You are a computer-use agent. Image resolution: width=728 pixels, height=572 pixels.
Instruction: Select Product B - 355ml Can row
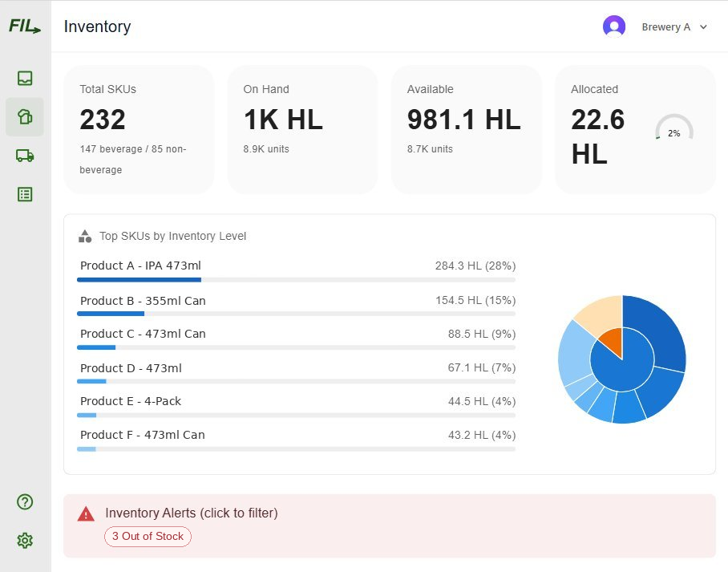(x=296, y=306)
